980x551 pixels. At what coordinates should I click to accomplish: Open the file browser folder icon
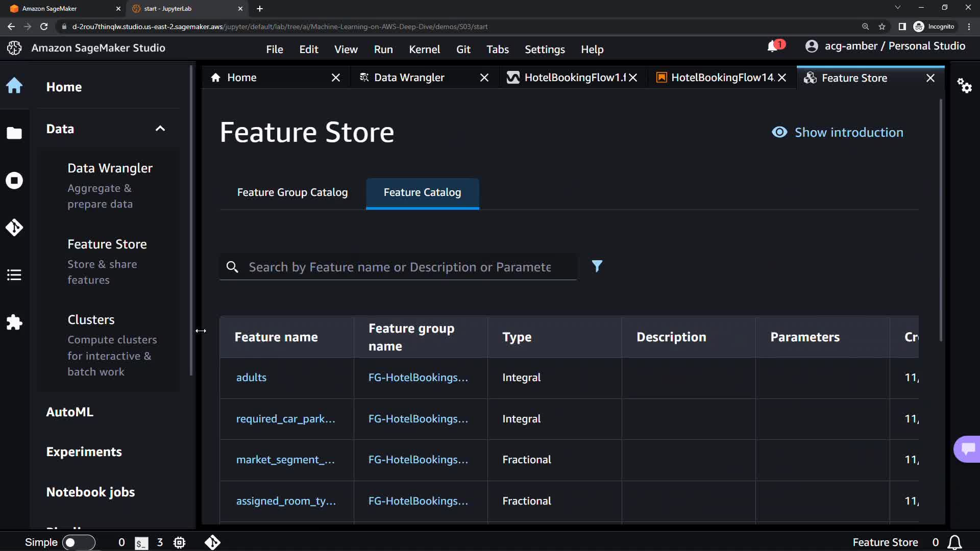(x=14, y=133)
